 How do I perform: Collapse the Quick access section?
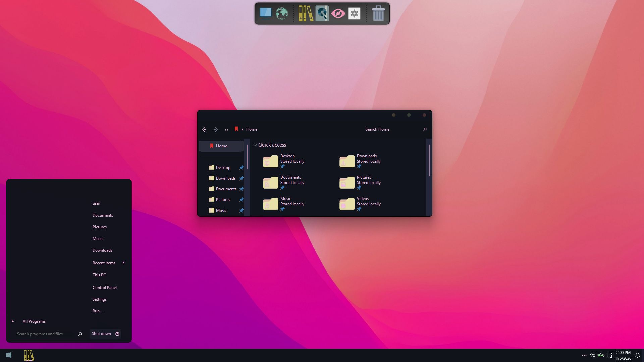pos(255,145)
